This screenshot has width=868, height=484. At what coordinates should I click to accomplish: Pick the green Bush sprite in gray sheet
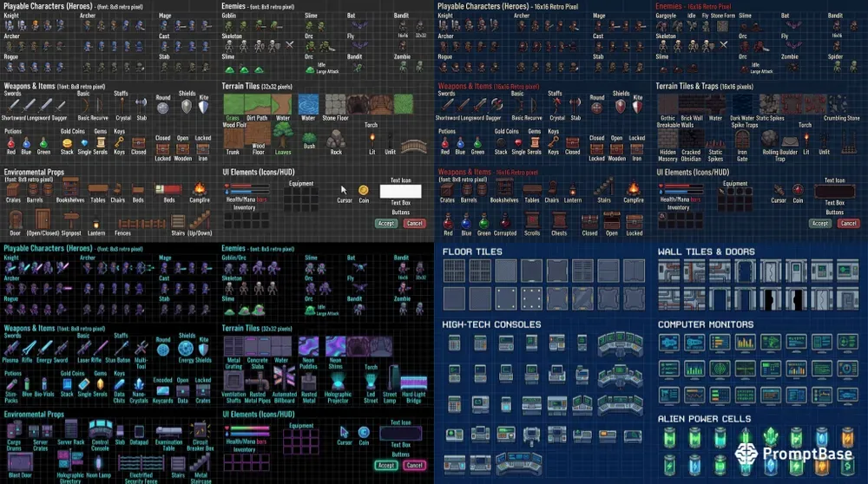pyautogui.click(x=310, y=137)
